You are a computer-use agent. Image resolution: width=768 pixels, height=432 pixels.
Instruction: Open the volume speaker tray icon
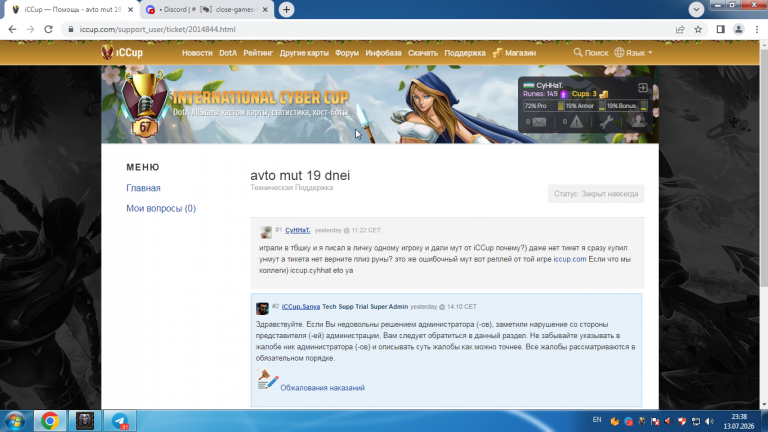coord(709,422)
